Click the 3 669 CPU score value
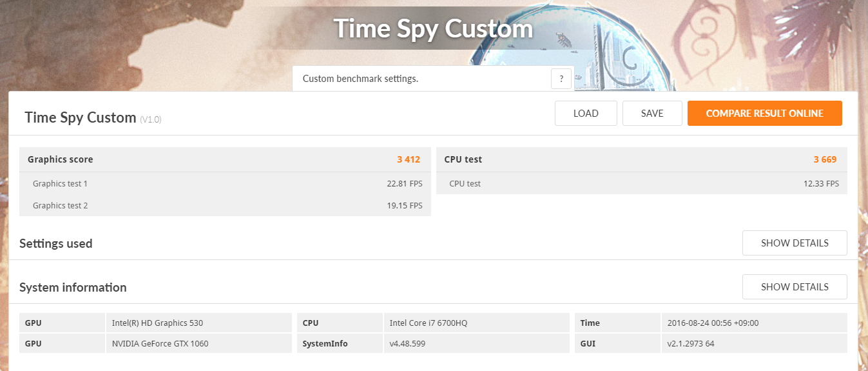Image resolution: width=868 pixels, height=371 pixels. click(x=825, y=159)
